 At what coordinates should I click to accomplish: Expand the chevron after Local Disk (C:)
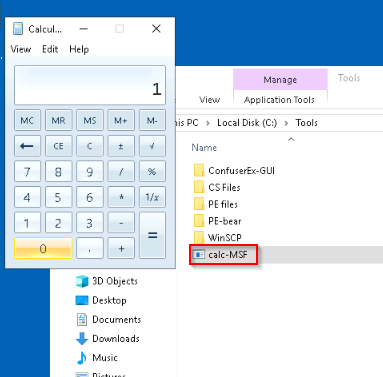(x=286, y=123)
